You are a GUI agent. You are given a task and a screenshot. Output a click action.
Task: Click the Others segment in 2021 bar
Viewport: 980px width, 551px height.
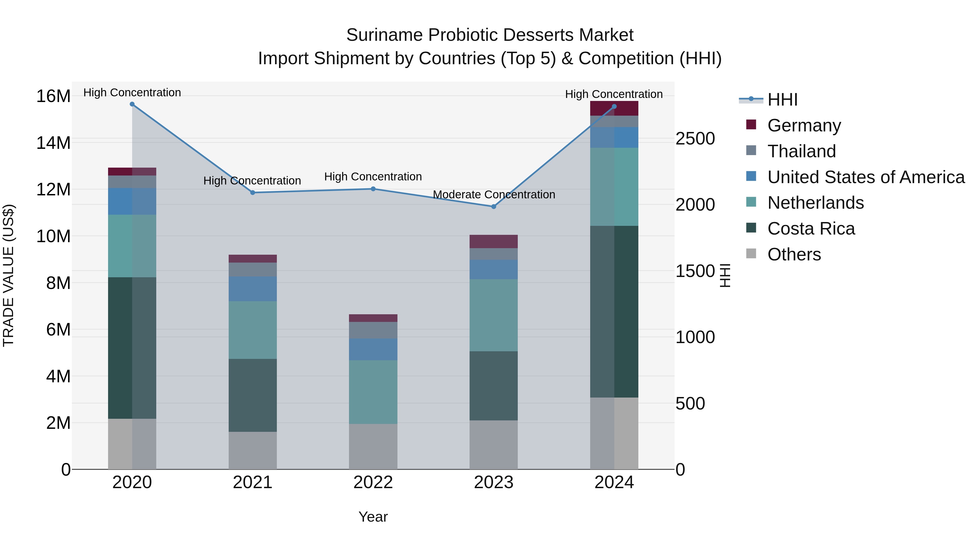coord(253,451)
